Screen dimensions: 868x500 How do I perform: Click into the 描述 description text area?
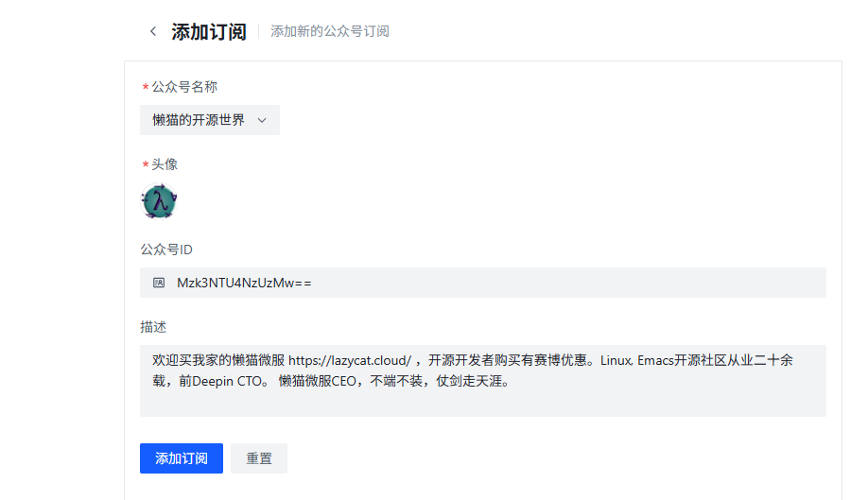tap(483, 381)
